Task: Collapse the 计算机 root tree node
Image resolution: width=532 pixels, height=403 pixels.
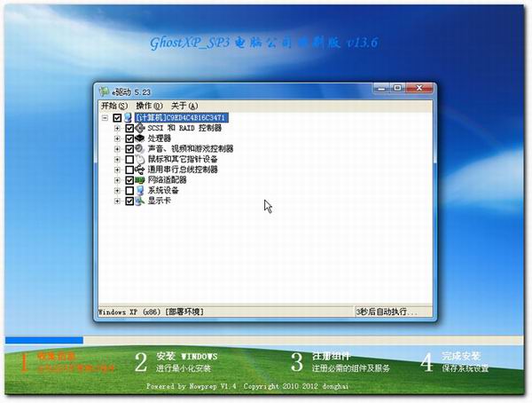Action: point(106,118)
